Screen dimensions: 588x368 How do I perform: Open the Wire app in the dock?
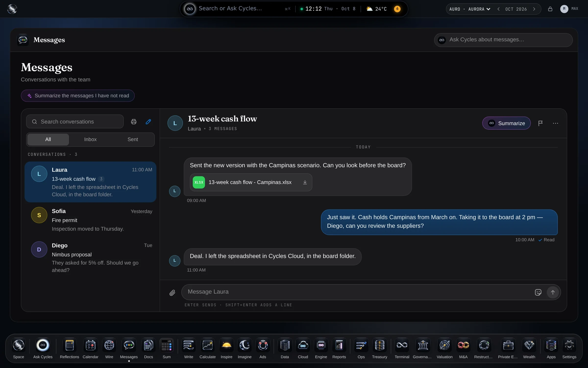click(109, 349)
